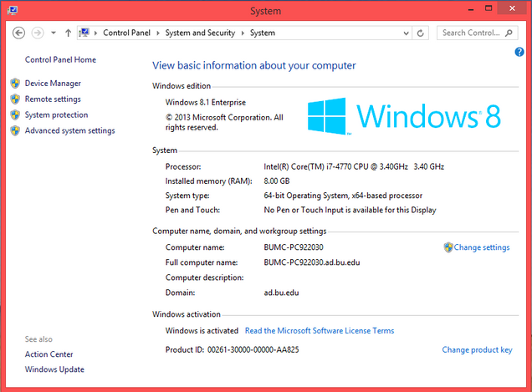Click the Windows 8.1 Enterprise edition text
Image resolution: width=532 pixels, height=392 pixels.
coord(206,103)
